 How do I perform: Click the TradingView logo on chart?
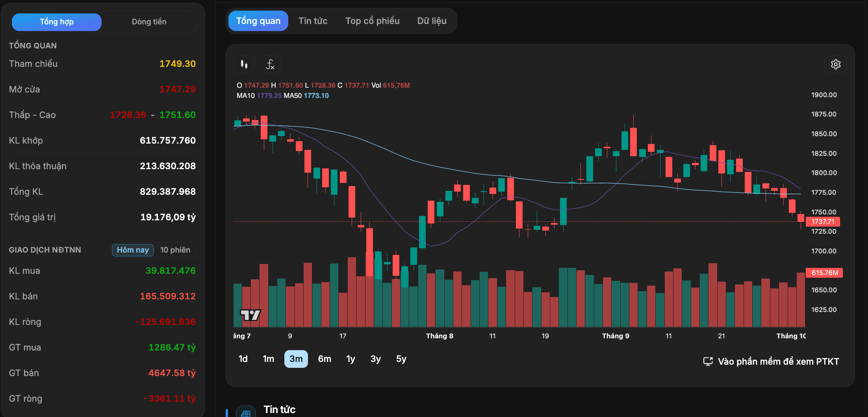(x=250, y=315)
